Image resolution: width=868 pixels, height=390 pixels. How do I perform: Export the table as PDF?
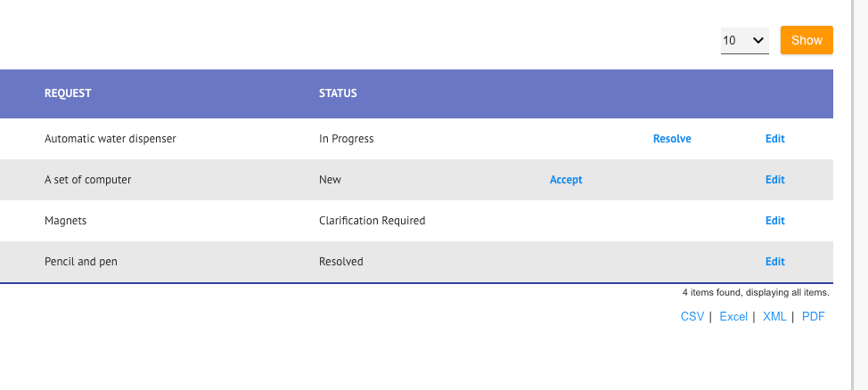[x=813, y=316]
